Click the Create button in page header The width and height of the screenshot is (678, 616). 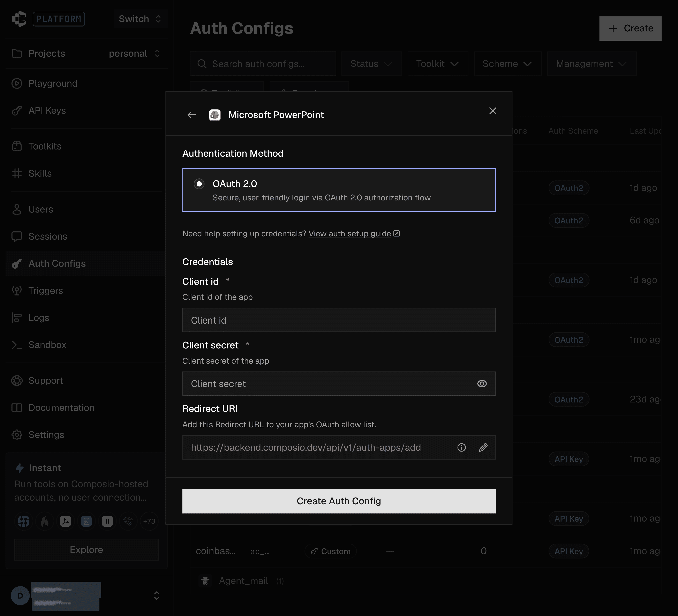[x=630, y=29]
